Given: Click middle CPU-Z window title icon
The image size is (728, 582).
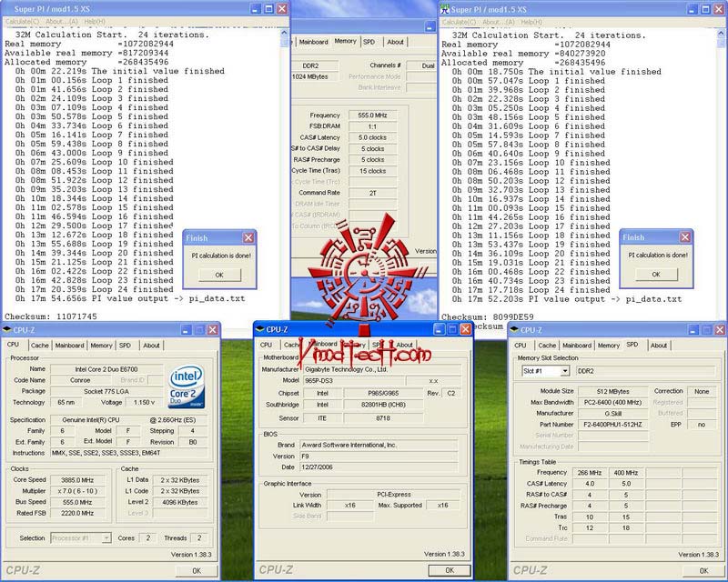Looking at the screenshot, I should [260, 329].
